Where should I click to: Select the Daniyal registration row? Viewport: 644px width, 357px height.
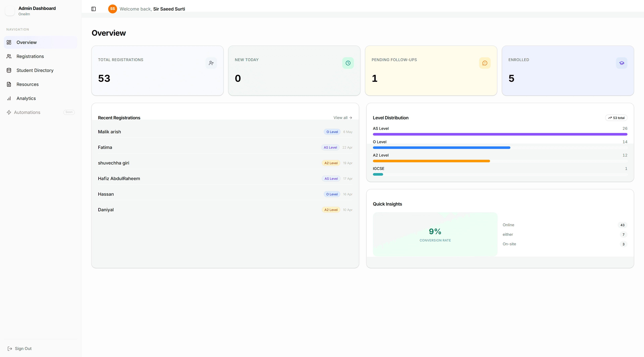coord(225,210)
